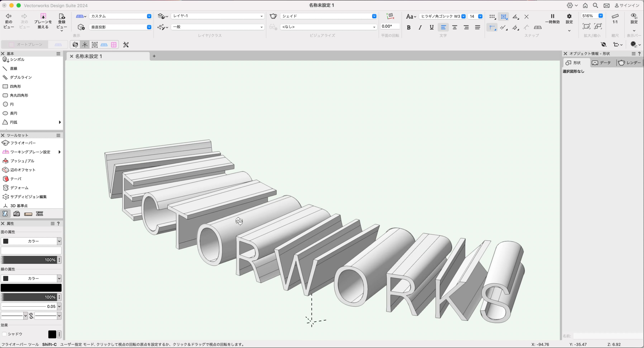
Task: Click the 名前 name field
Action: (608, 336)
